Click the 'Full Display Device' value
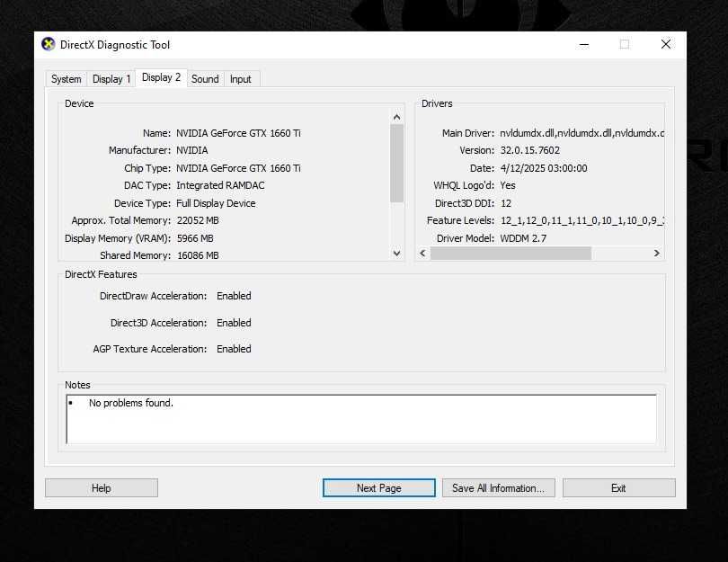This screenshot has width=728, height=562. pos(216,203)
